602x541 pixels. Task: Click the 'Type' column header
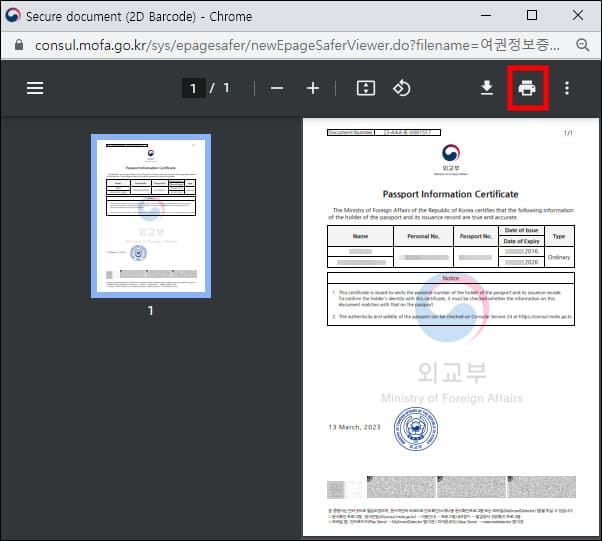coord(559,236)
